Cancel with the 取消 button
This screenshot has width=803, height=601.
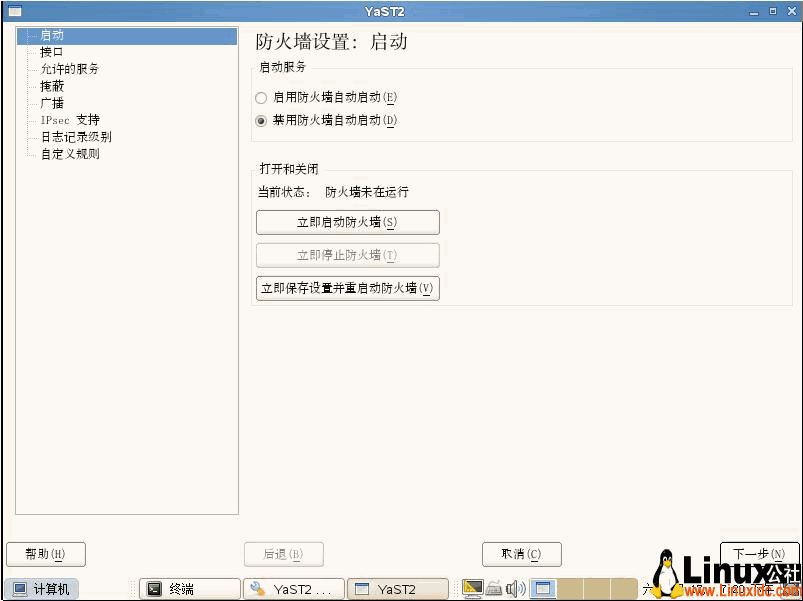click(x=521, y=554)
